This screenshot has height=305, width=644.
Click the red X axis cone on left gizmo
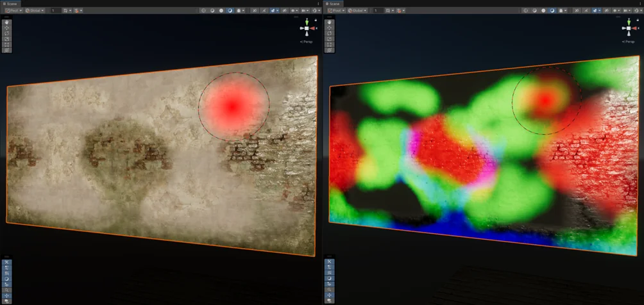coord(312,28)
